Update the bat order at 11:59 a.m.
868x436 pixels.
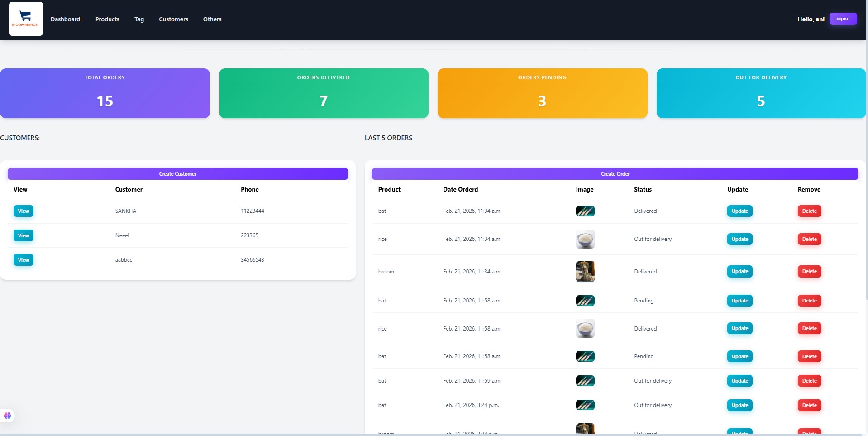[739, 381]
